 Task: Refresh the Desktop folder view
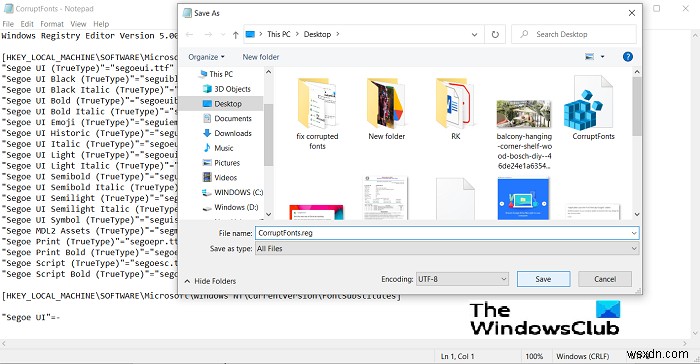[495, 34]
